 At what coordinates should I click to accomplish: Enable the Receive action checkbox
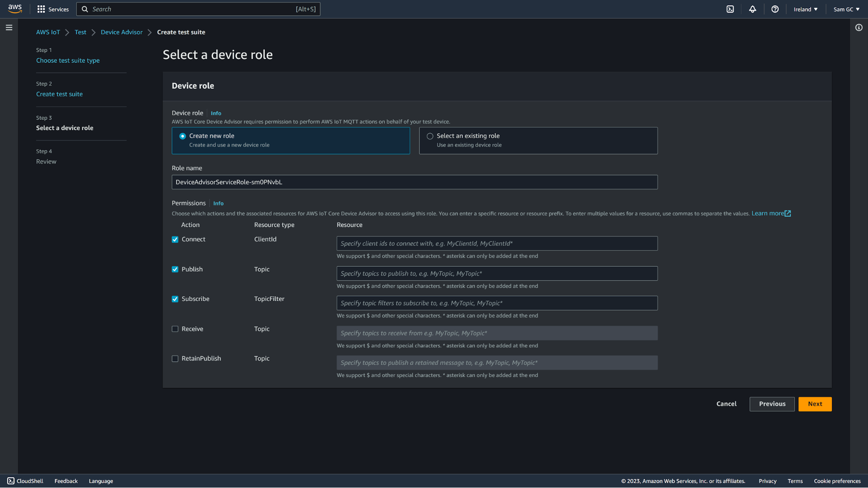(175, 329)
